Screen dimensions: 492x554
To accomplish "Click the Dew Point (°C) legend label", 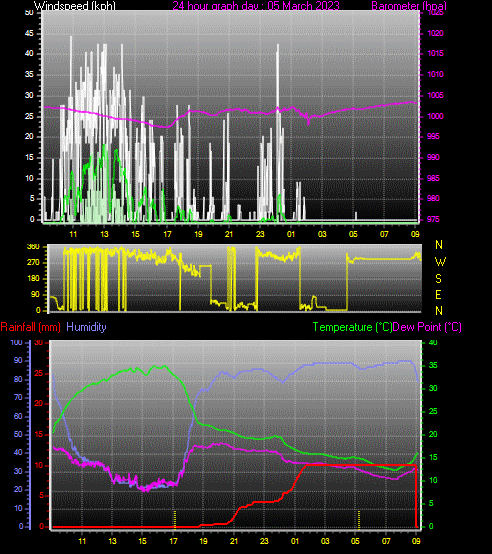I will pyautogui.click(x=427, y=327).
